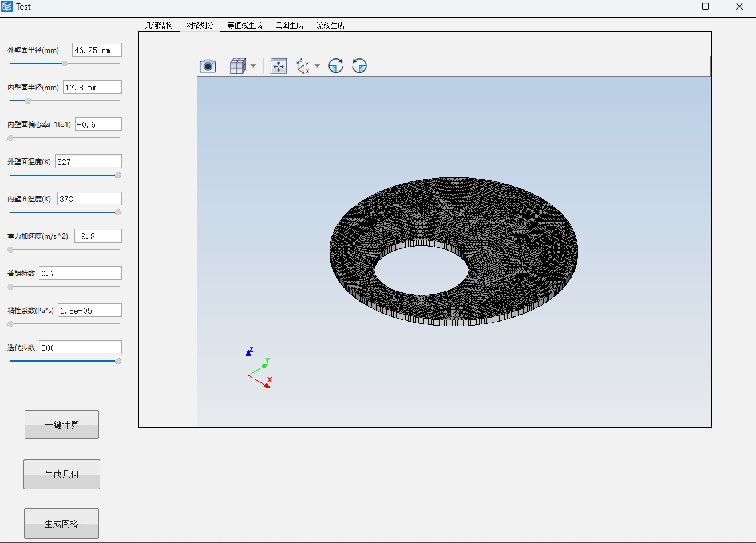The width and height of the screenshot is (756, 543).
Task: Click the 粘性系数(Pa*s) label
Action: [x=31, y=311]
